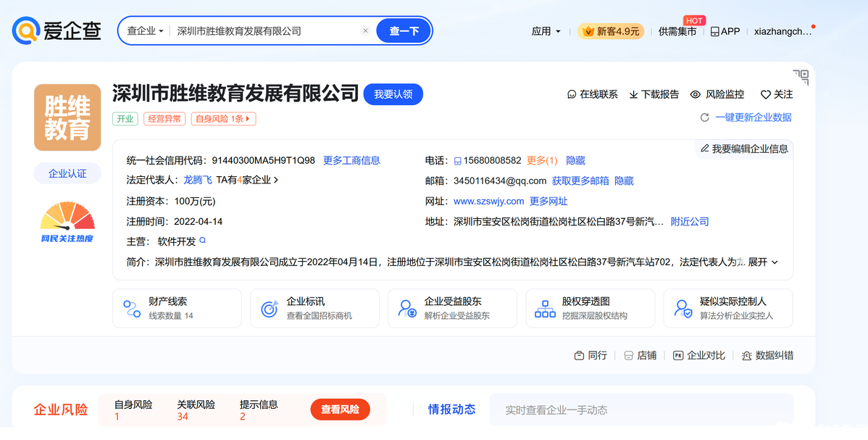Click the 股权穿透图 structure icon
Image resolution: width=868 pixels, height=440 pixels.
(545, 309)
